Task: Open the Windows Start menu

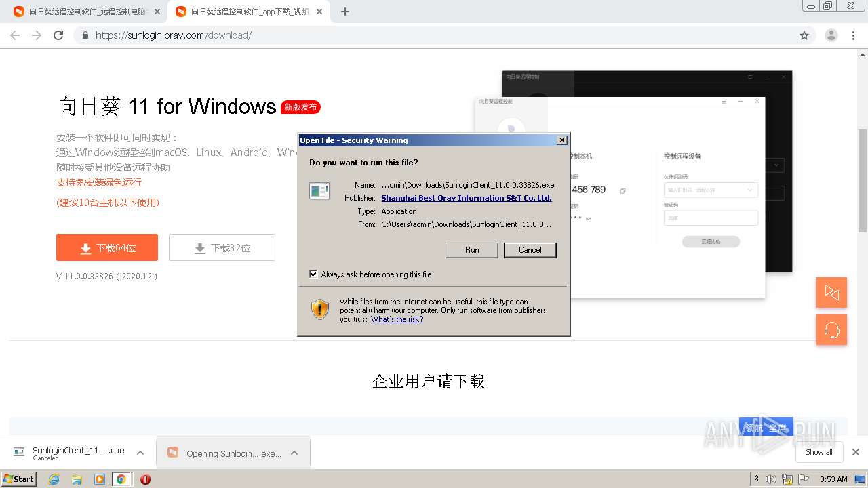Action: [19, 479]
